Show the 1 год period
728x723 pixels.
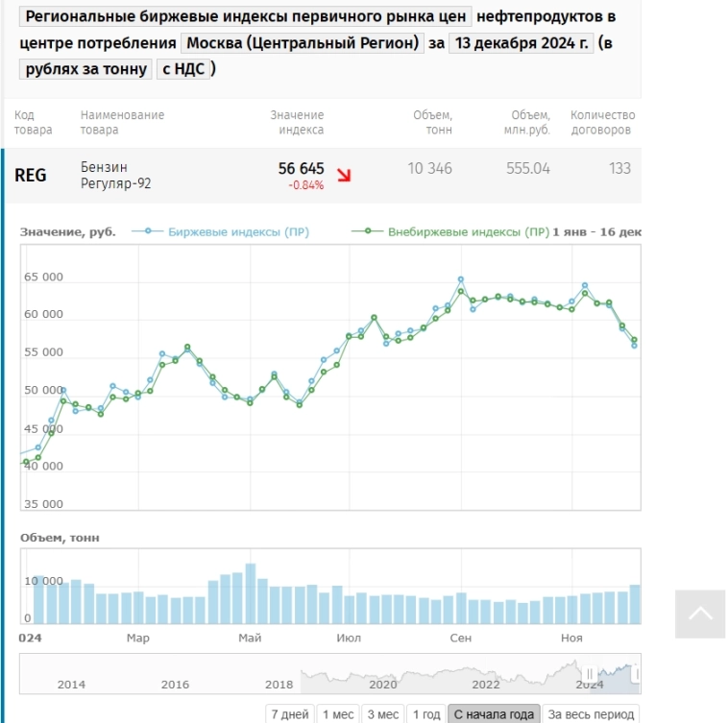click(425, 714)
